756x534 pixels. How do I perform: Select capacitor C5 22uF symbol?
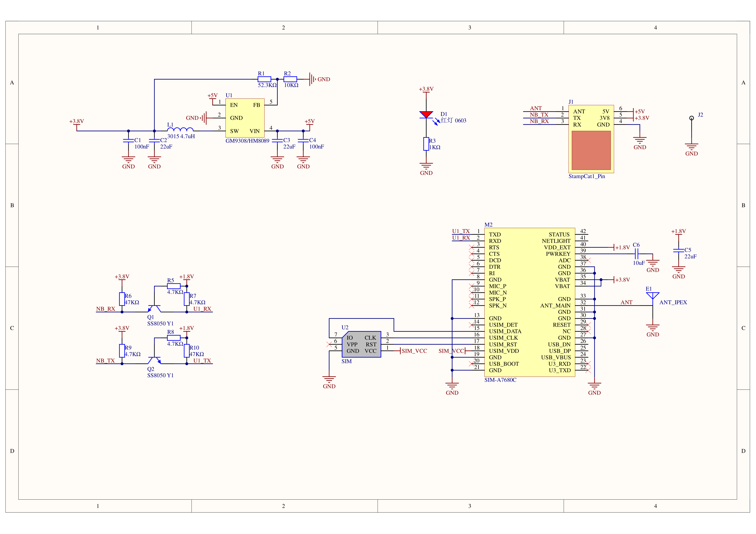pyautogui.click(x=679, y=251)
